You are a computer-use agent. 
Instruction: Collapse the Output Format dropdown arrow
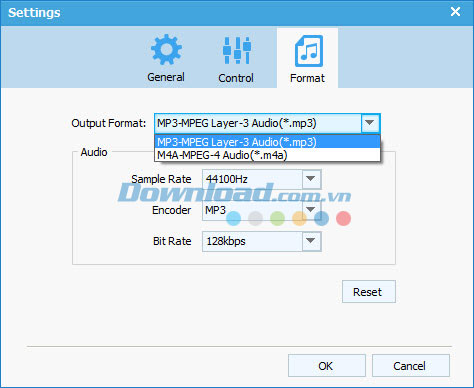pyautogui.click(x=369, y=123)
